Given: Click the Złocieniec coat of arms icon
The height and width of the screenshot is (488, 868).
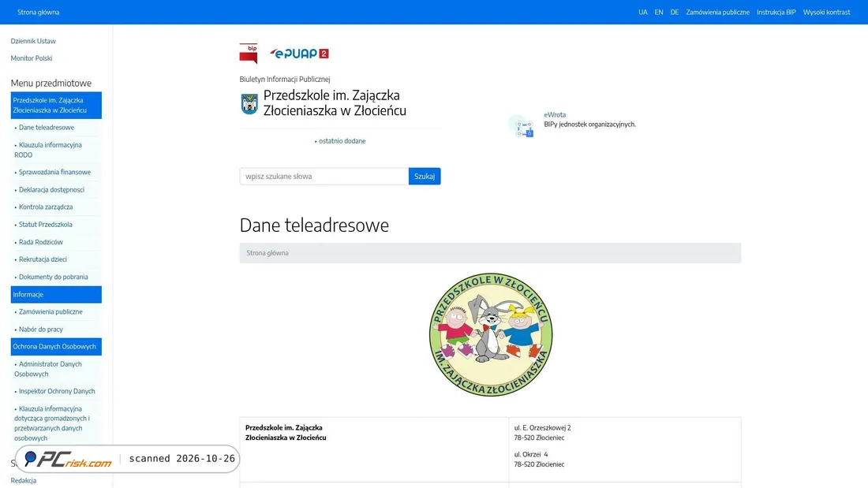Looking at the screenshot, I should (x=249, y=103).
